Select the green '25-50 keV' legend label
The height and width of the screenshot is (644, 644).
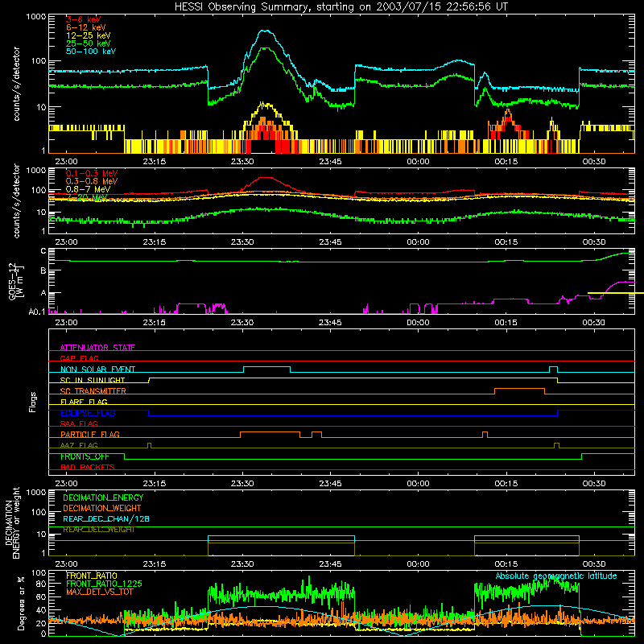point(89,43)
